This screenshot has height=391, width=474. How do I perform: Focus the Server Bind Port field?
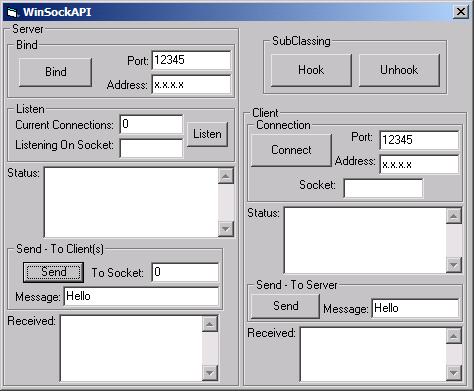coord(191,60)
